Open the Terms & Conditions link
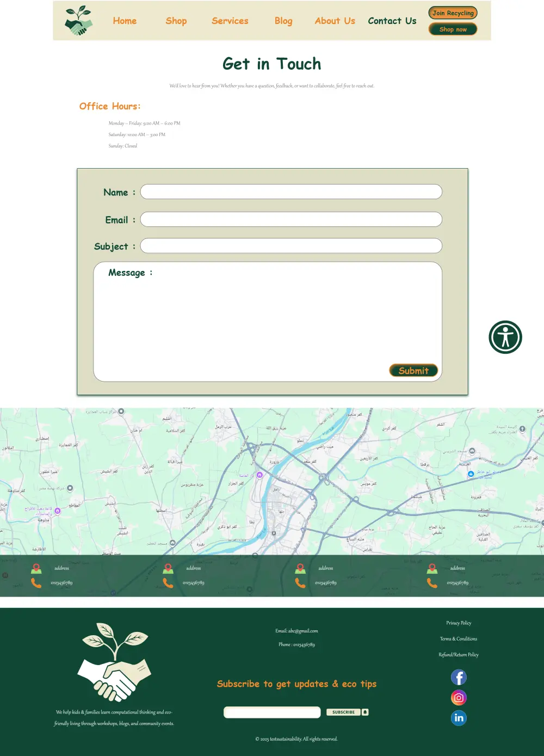Viewport: 544px width, 756px height. 459,638
